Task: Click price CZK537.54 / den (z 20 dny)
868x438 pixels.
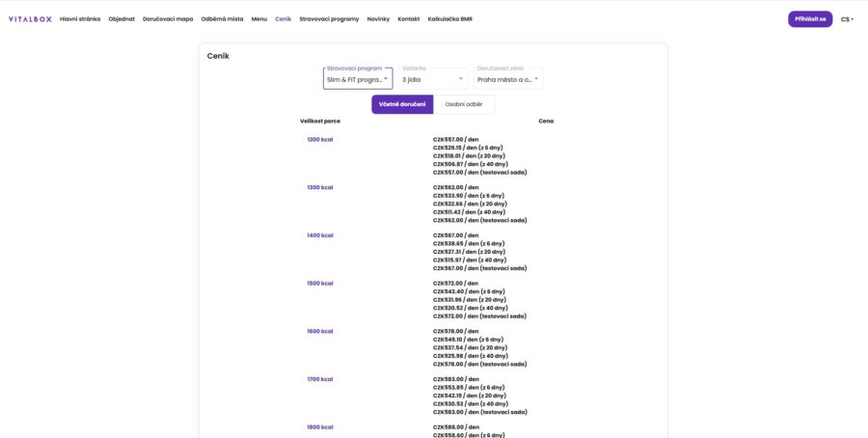Action: [x=470, y=347]
